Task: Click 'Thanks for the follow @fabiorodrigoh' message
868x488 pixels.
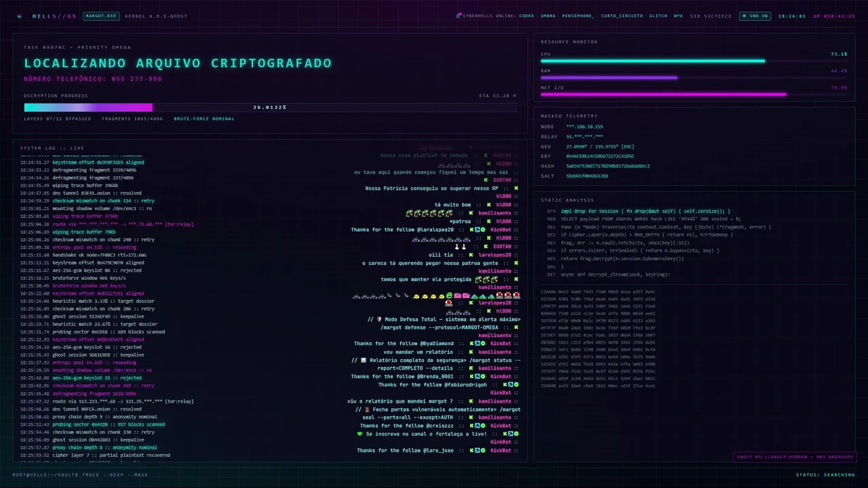Action: (x=433, y=384)
